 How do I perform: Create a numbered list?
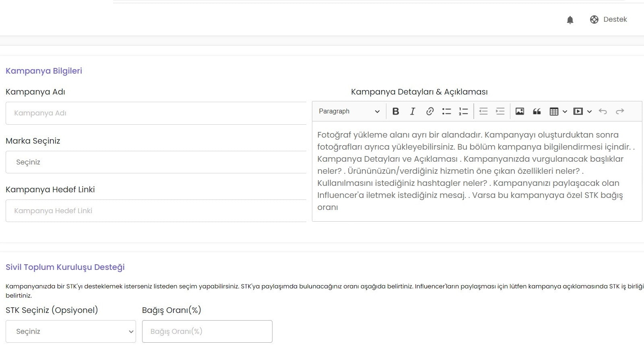[463, 111]
